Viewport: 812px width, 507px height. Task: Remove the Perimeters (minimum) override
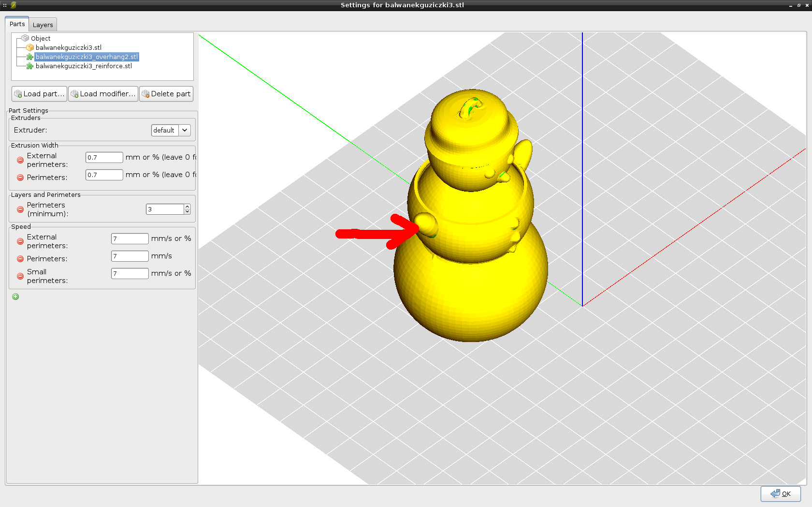point(20,209)
